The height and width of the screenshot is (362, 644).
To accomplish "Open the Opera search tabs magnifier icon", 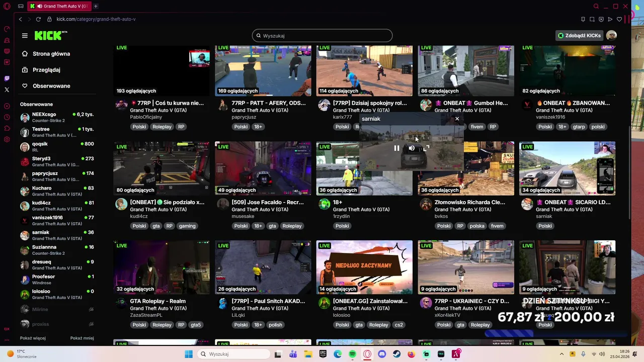I will pos(596,6).
